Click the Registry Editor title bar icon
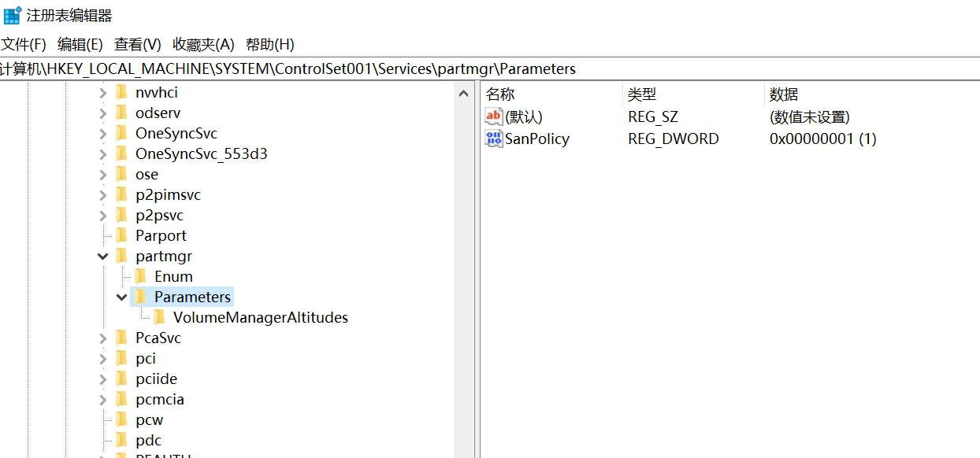The height and width of the screenshot is (458, 980). [x=13, y=15]
